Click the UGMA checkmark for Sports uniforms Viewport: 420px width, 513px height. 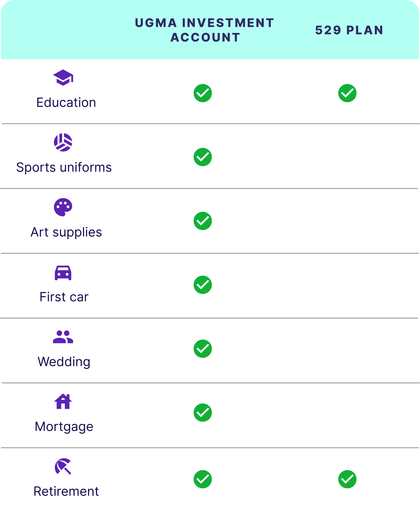(203, 157)
